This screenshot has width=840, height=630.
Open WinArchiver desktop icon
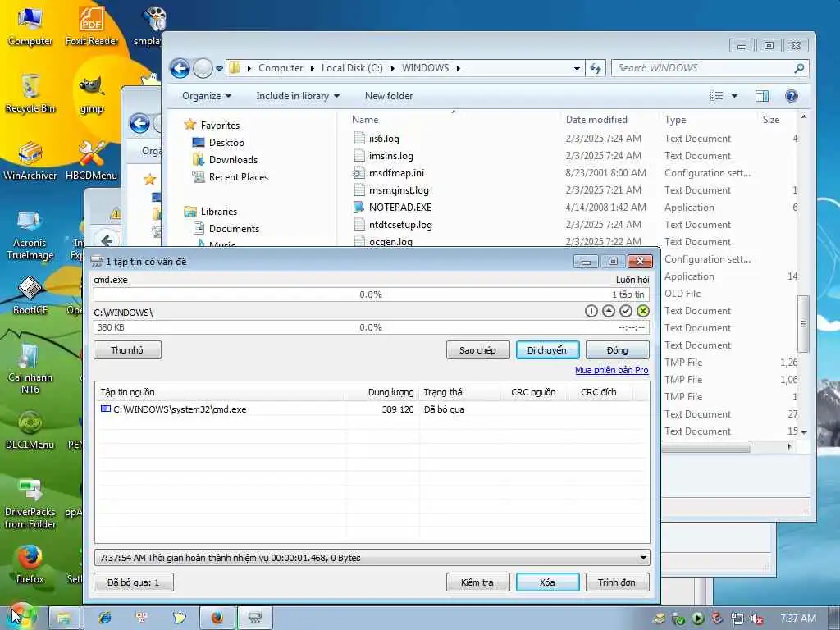click(30, 161)
